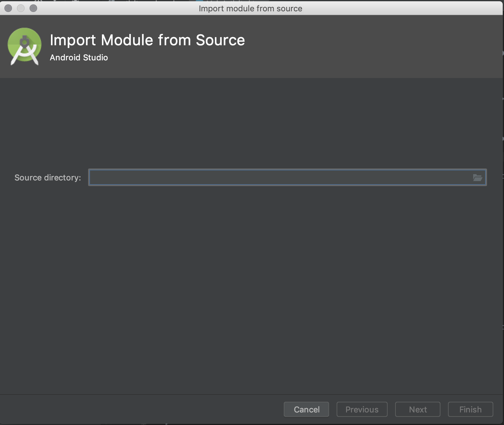Click the disabled Previous button
The width and height of the screenshot is (504, 425).
(x=362, y=409)
